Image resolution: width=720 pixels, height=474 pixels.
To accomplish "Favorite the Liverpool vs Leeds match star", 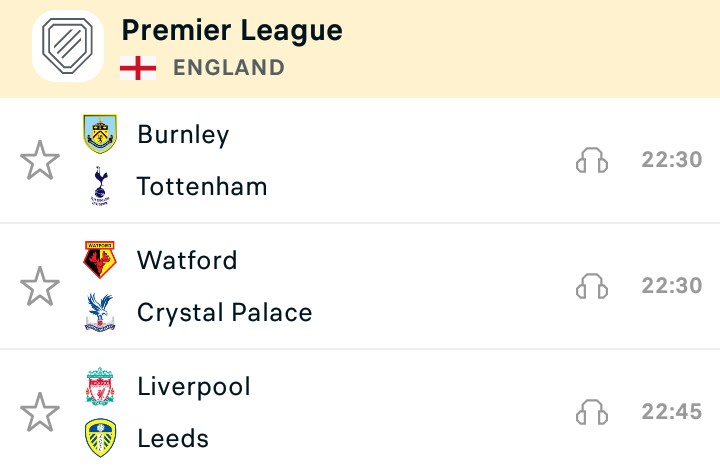I will click(x=40, y=412).
